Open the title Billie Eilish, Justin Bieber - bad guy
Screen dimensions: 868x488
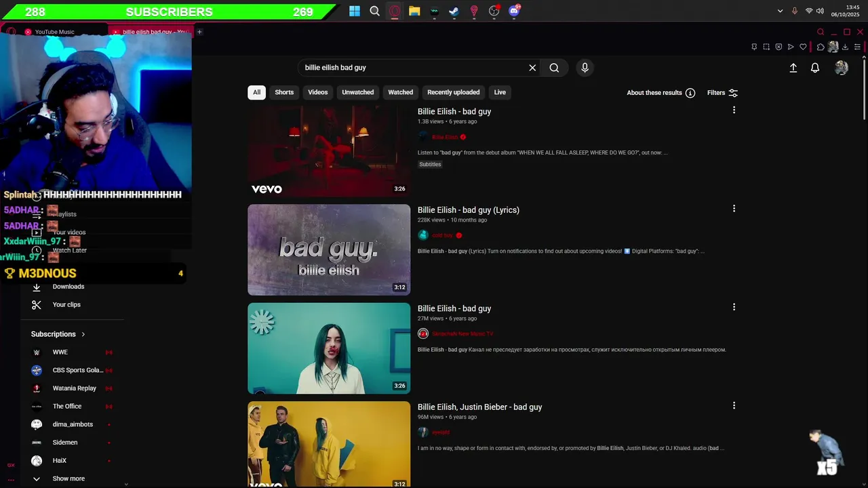click(x=479, y=407)
